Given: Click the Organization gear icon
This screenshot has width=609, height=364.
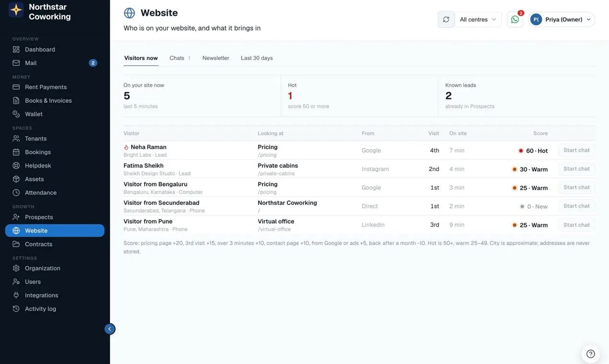Looking at the screenshot, I should [x=16, y=268].
